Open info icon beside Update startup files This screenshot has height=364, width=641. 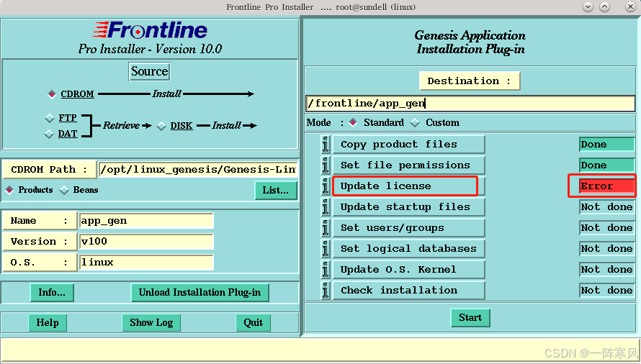click(x=326, y=206)
